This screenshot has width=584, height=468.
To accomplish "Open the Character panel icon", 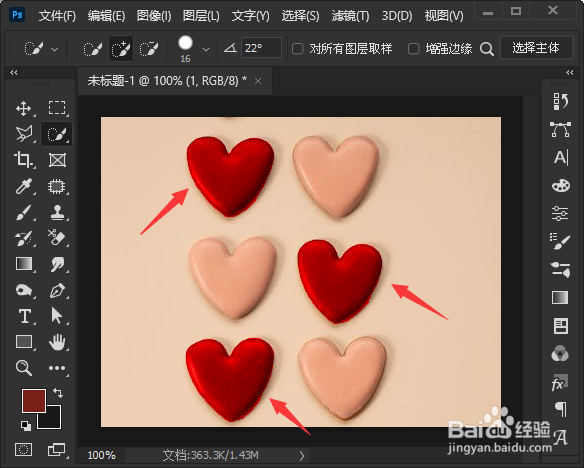I will click(x=561, y=157).
